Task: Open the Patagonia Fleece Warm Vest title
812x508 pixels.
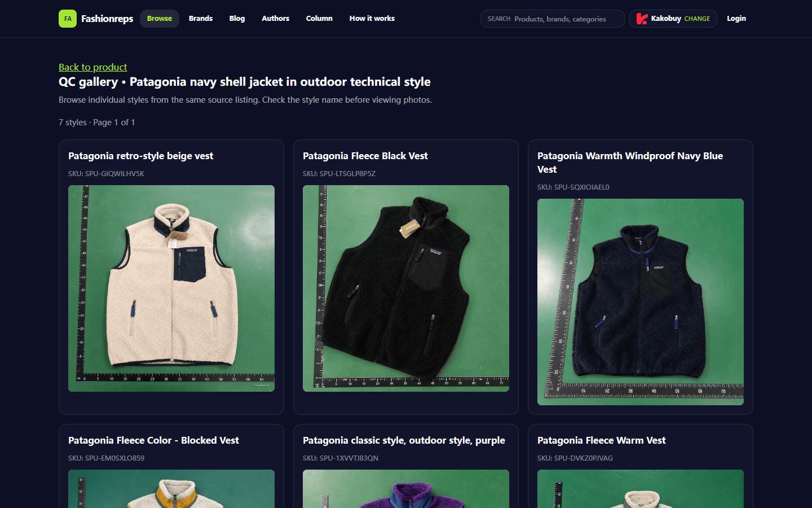Action: (x=602, y=440)
